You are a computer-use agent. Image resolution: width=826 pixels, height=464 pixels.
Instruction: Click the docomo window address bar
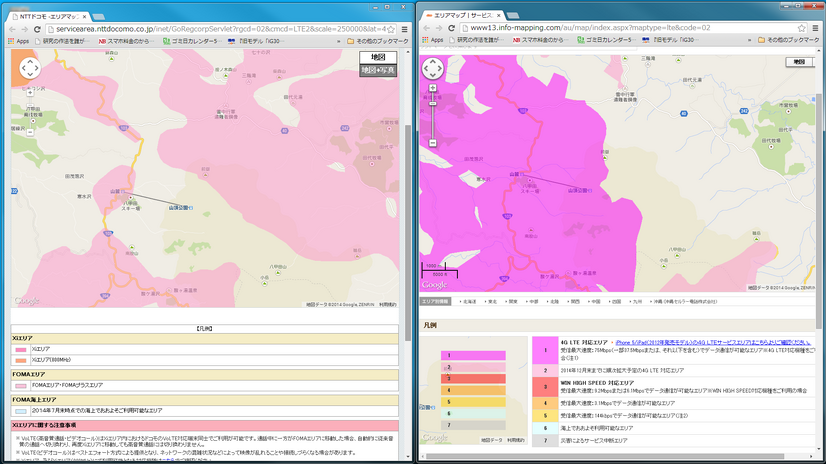pyautogui.click(x=221, y=29)
